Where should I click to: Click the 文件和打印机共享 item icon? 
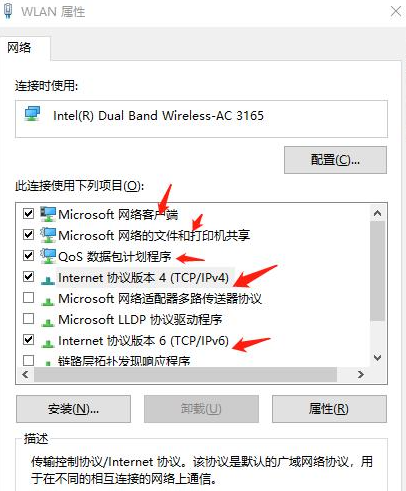point(48,235)
